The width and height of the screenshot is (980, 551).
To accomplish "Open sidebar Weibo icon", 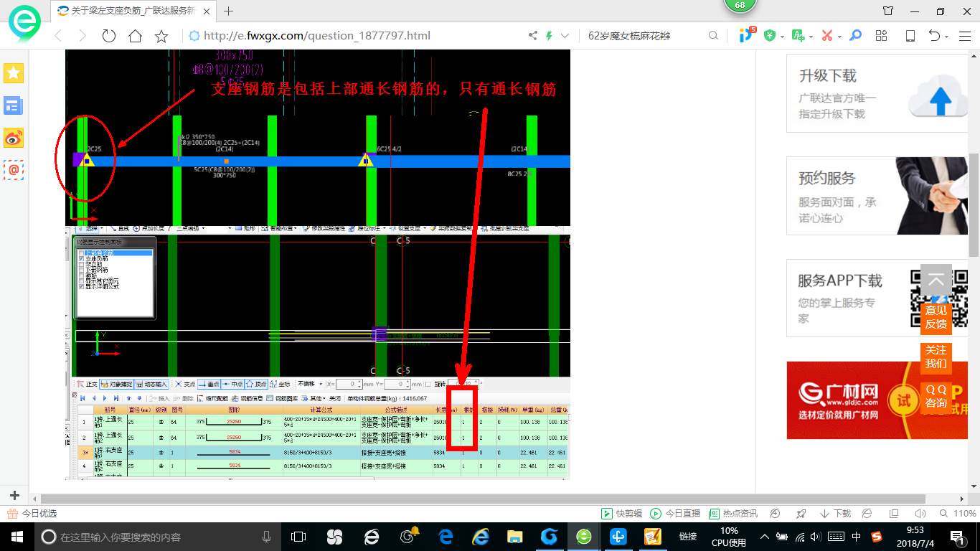I will coord(14,138).
